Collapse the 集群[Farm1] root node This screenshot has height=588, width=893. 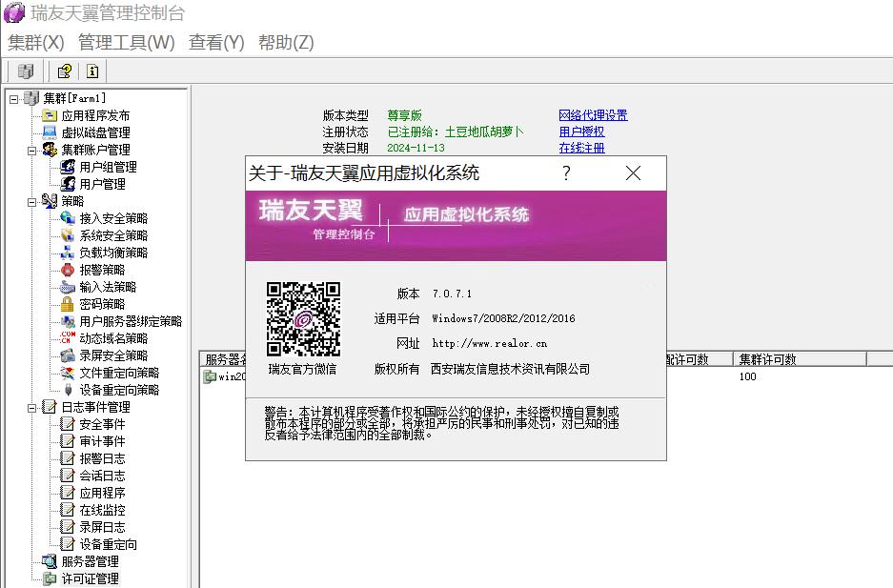(x=13, y=98)
